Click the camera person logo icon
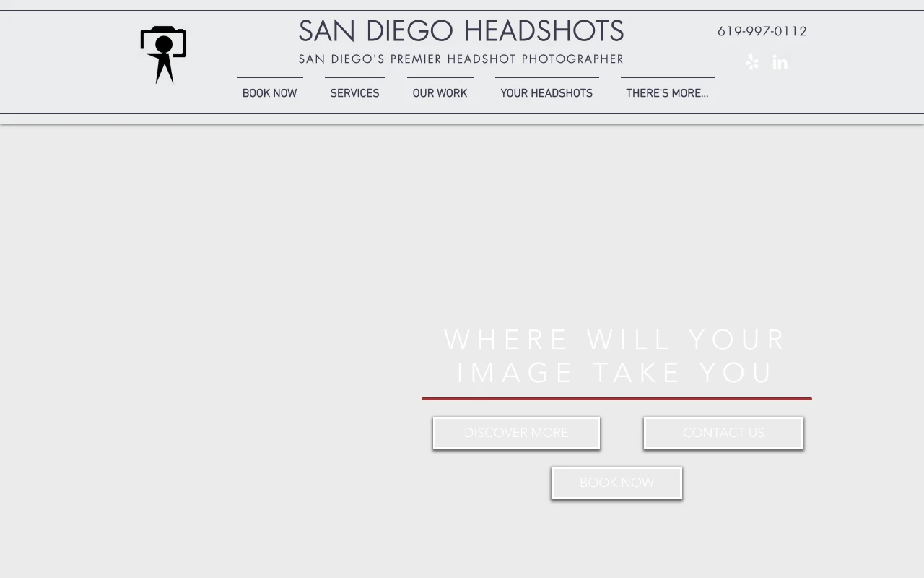The height and width of the screenshot is (578, 924). point(163,54)
